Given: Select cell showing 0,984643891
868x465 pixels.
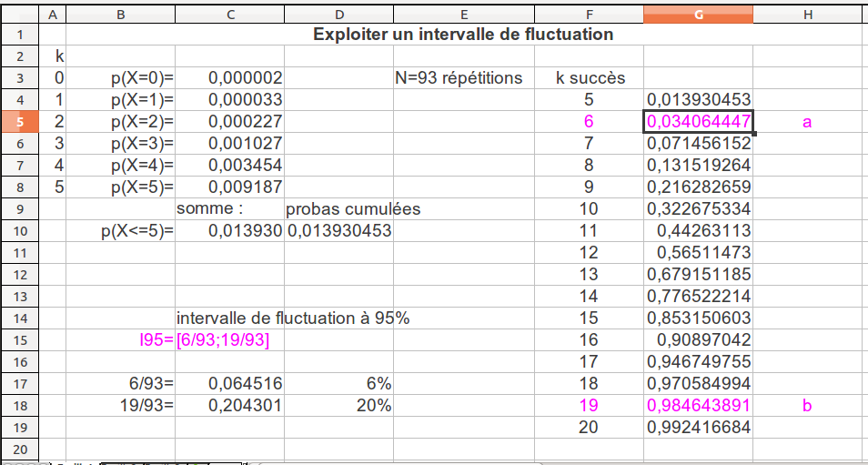Looking at the screenshot, I should 698,405.
